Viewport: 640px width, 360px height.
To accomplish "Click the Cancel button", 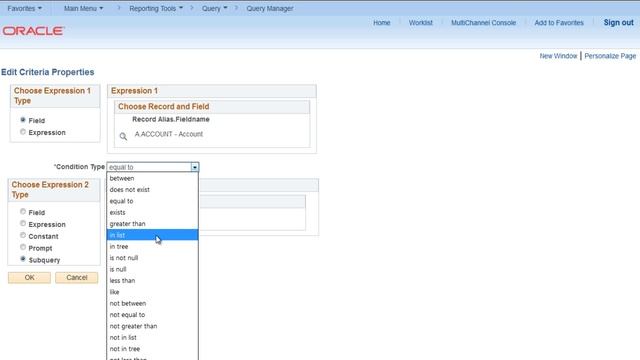I will 77,278.
